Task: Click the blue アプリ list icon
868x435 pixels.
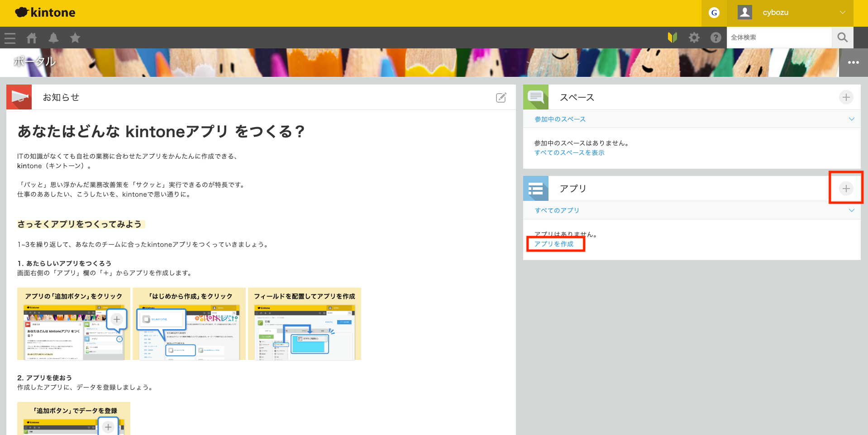Action: 536,188
